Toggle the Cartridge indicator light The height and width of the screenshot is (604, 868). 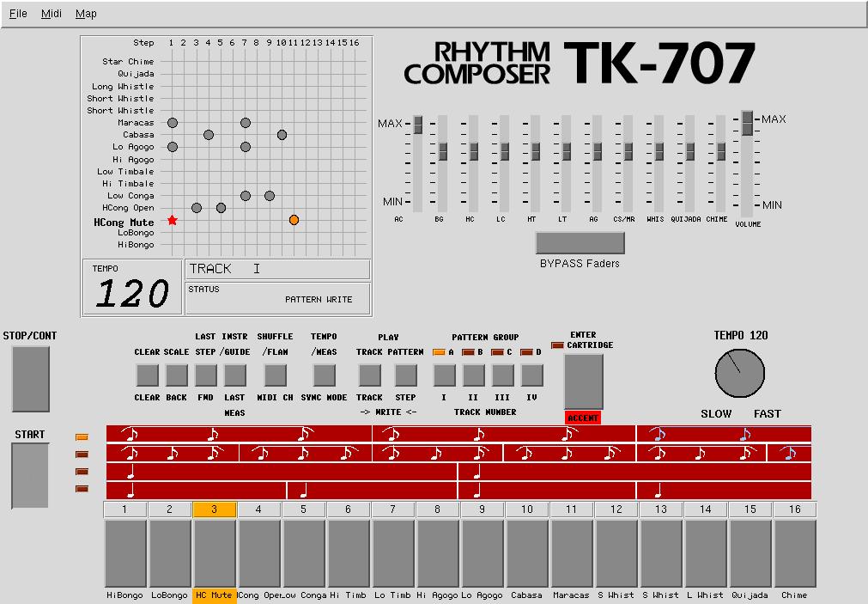[558, 345]
